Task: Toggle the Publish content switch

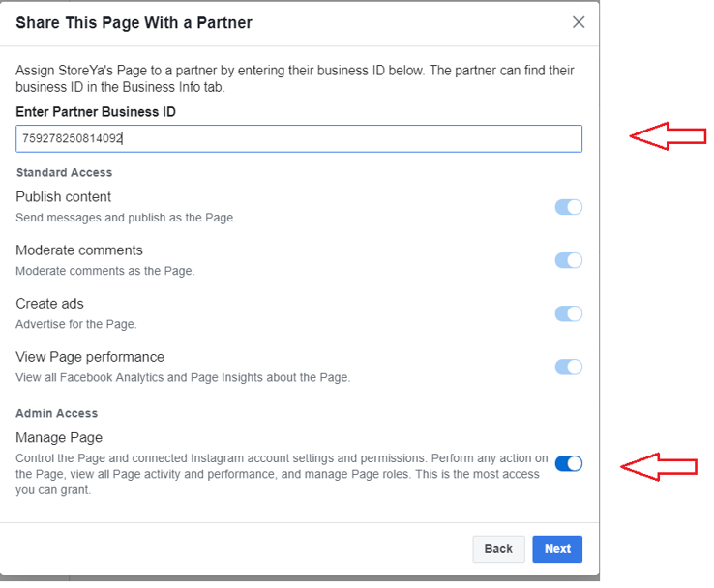Action: 568,207
